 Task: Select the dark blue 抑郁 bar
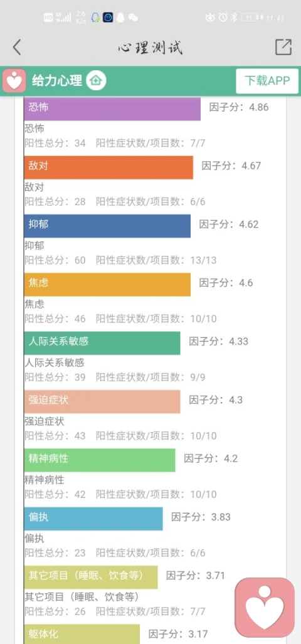pos(107,226)
